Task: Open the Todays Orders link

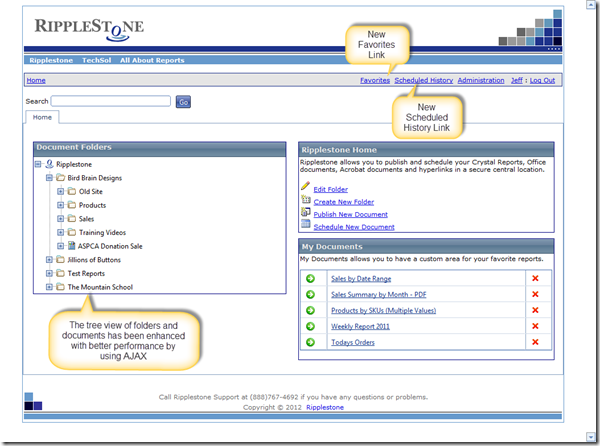Action: coord(353,342)
